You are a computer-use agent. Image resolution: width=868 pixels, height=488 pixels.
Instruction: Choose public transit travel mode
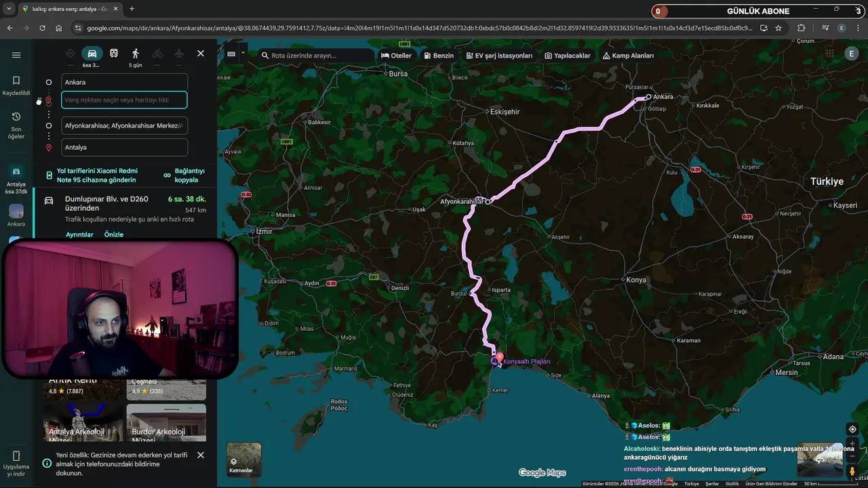114,54
